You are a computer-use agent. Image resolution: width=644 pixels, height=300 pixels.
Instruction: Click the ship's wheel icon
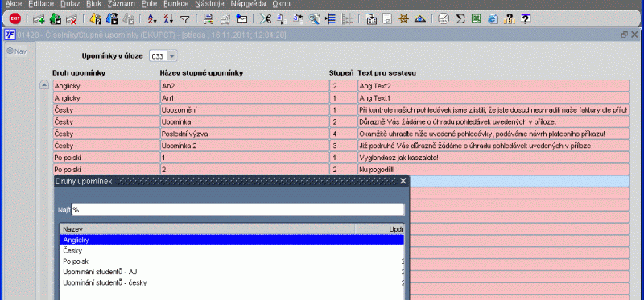point(404,18)
